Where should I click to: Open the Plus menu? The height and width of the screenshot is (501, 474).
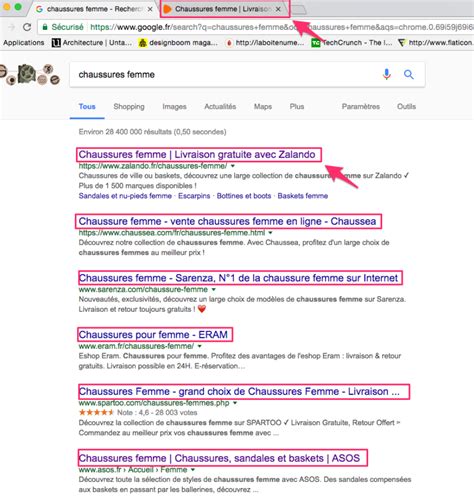297,107
